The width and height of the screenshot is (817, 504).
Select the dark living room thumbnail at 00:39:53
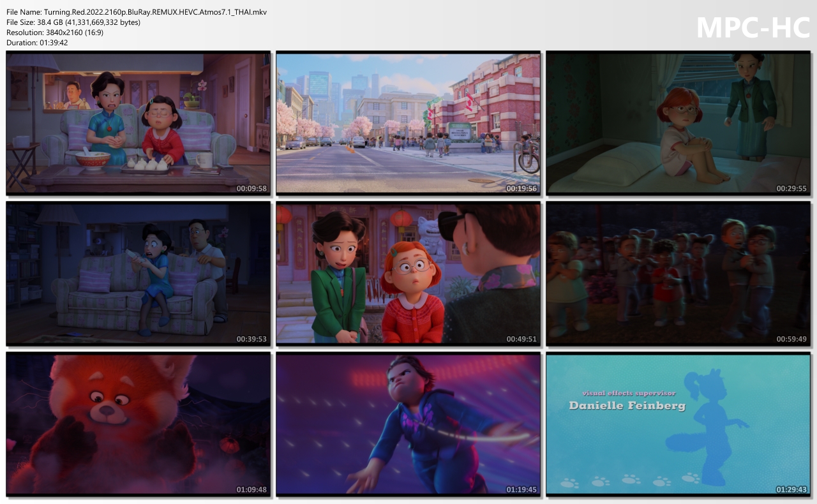pos(138,274)
